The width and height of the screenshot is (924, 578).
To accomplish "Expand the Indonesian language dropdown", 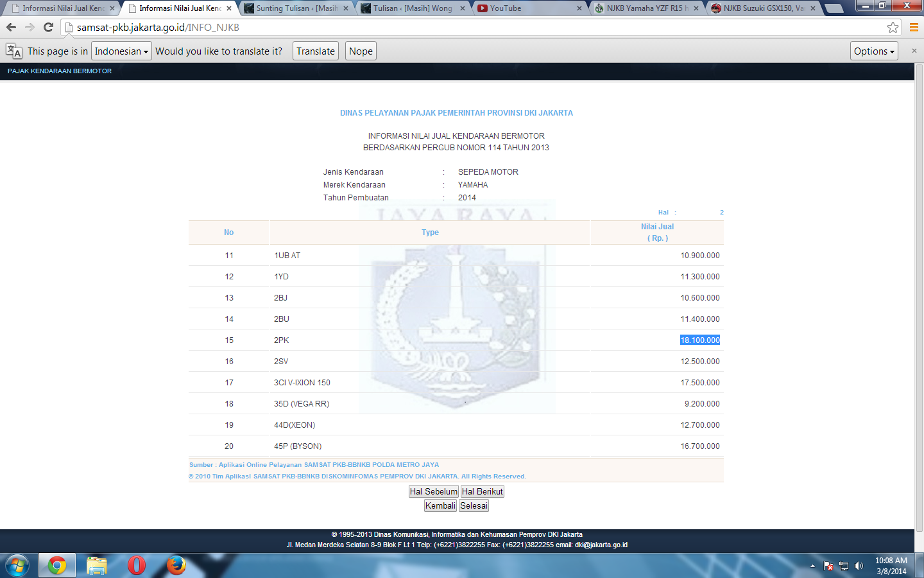I will pos(121,51).
